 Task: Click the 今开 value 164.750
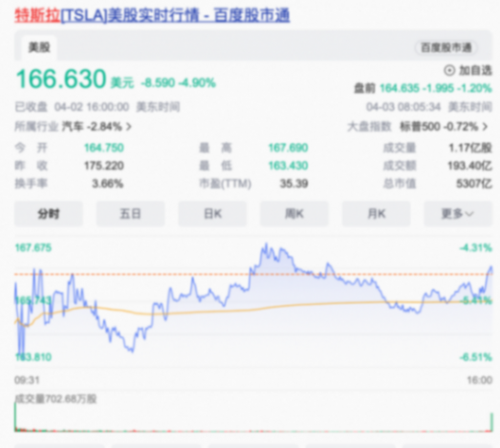pyautogui.click(x=104, y=148)
